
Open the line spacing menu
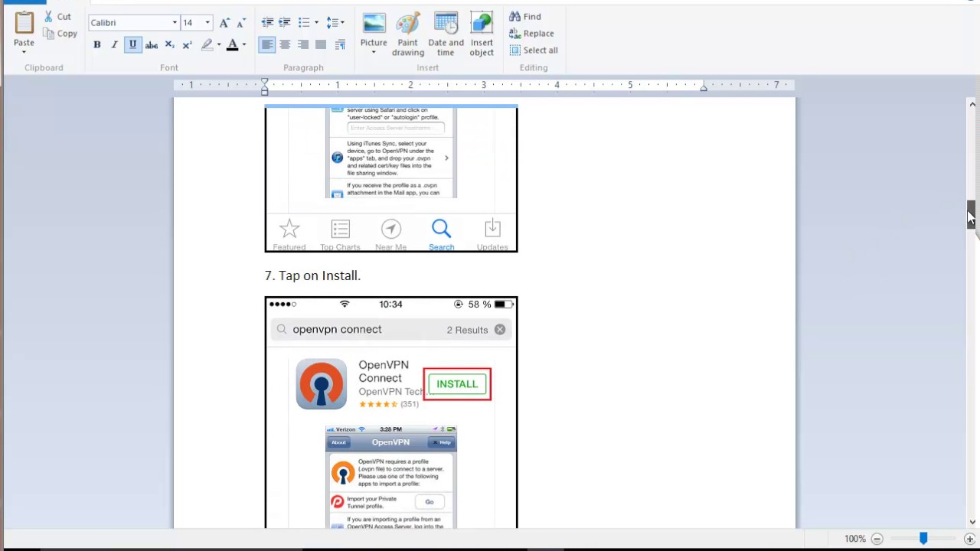click(x=335, y=23)
